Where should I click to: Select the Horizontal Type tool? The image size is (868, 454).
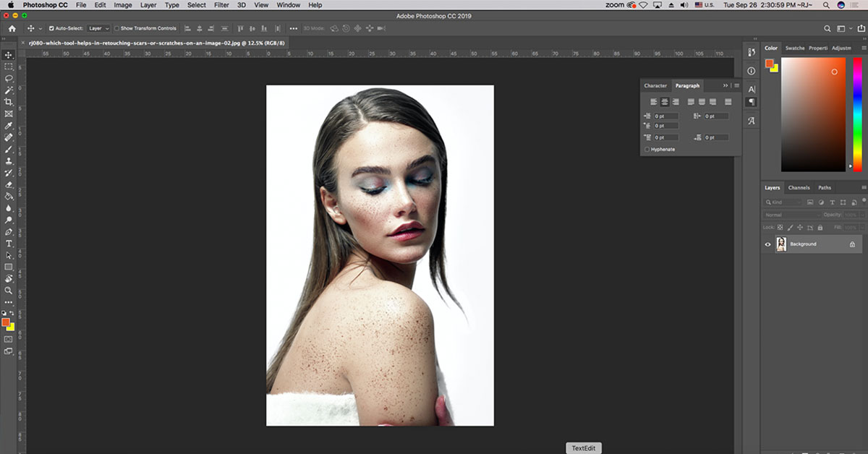(x=9, y=244)
